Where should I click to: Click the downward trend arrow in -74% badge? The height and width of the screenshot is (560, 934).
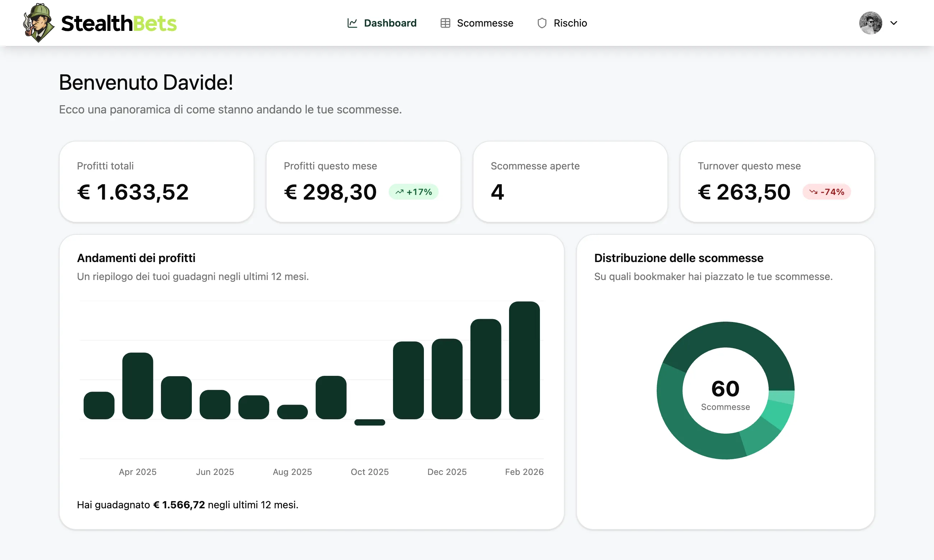click(813, 192)
